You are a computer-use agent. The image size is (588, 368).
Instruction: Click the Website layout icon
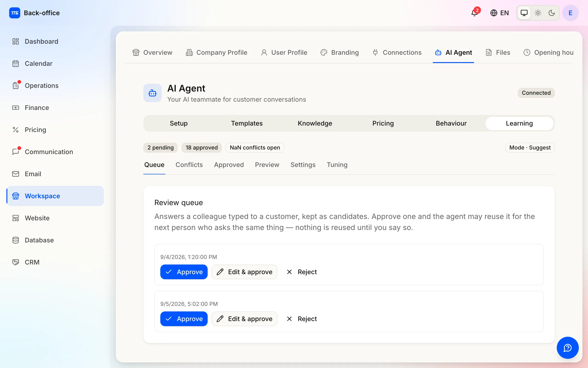click(16, 218)
